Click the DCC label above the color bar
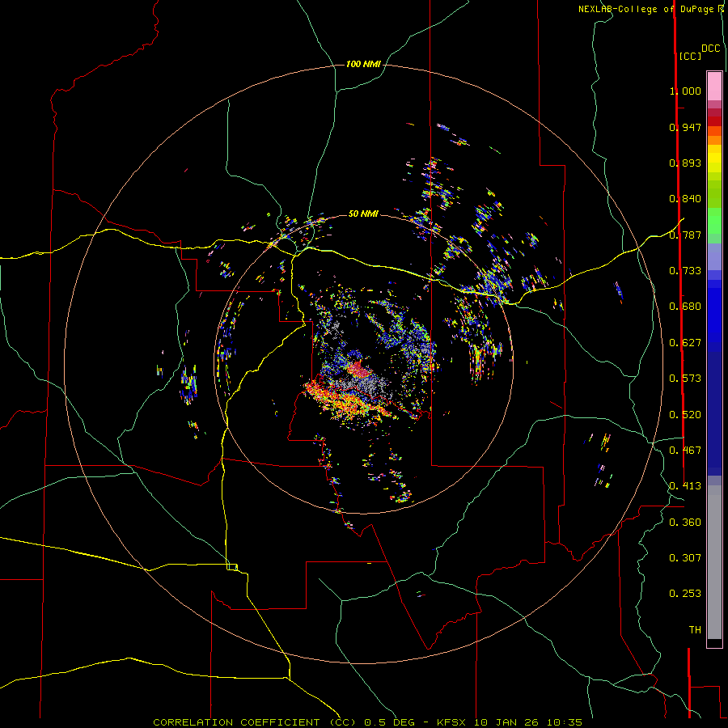The width and height of the screenshot is (728, 728). pos(711,49)
